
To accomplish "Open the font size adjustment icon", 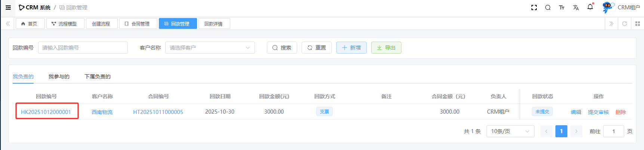I will (x=561, y=7).
